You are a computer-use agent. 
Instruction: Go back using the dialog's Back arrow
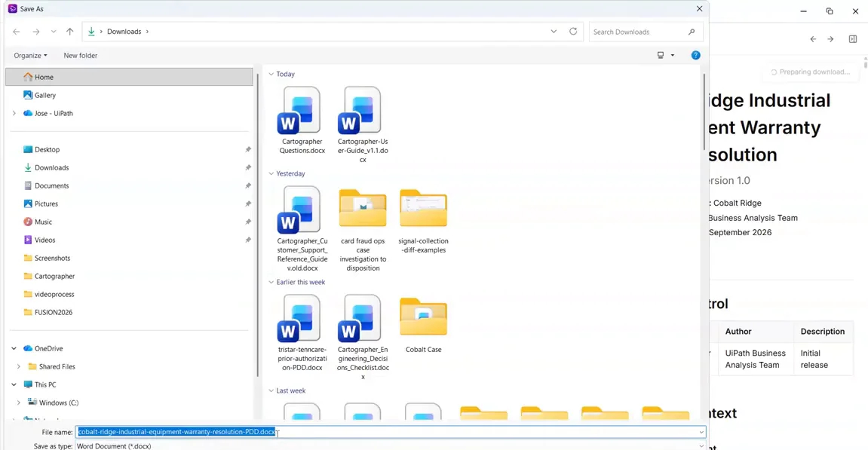16,32
